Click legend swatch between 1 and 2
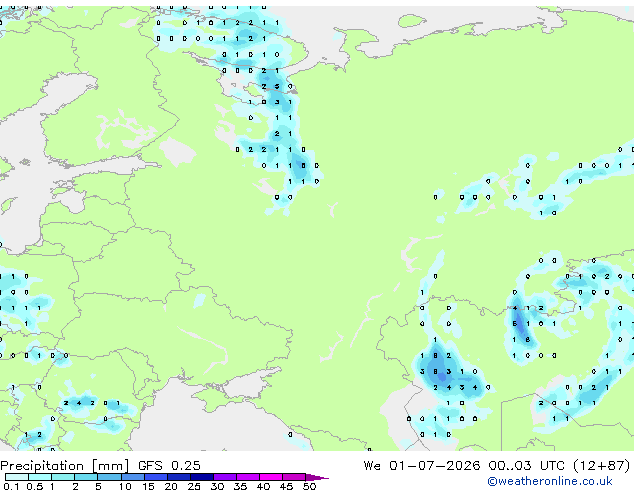The height and width of the screenshot is (490, 634). point(63,477)
